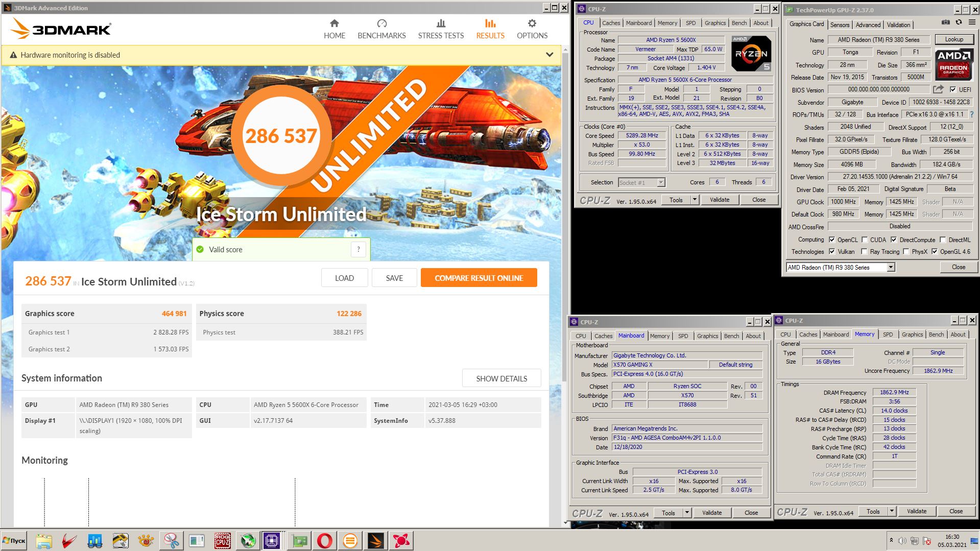Open the GPU-Z hamburger menu
This screenshot has width=980, height=551.
coord(971,22)
